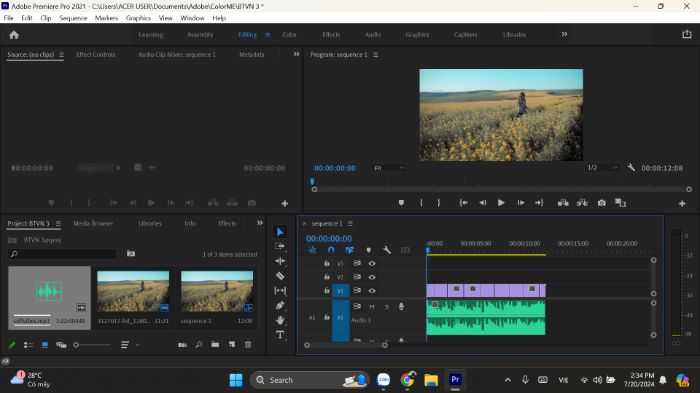Screen dimensions: 700x393
Task: Switch to the Color workspace
Action: click(x=289, y=34)
